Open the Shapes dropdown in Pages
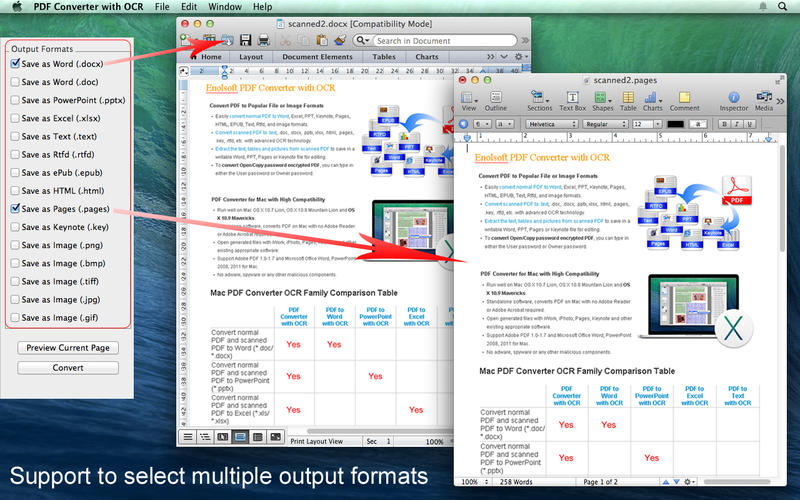 pos(603,101)
